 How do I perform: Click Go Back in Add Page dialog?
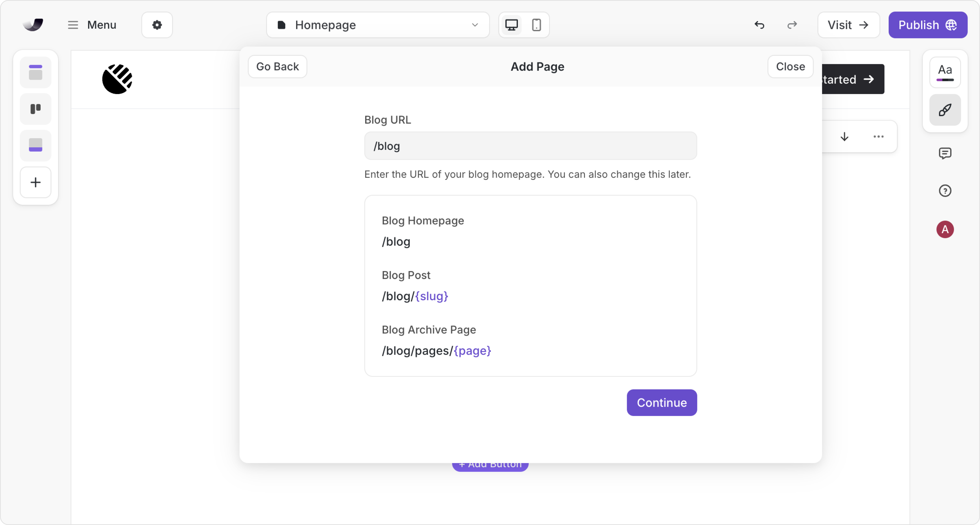tap(277, 67)
